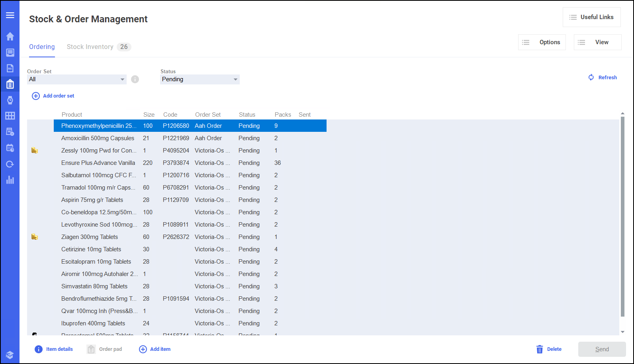Click the graduation cap training icon
This screenshot has width=634, height=364.
click(x=10, y=355)
